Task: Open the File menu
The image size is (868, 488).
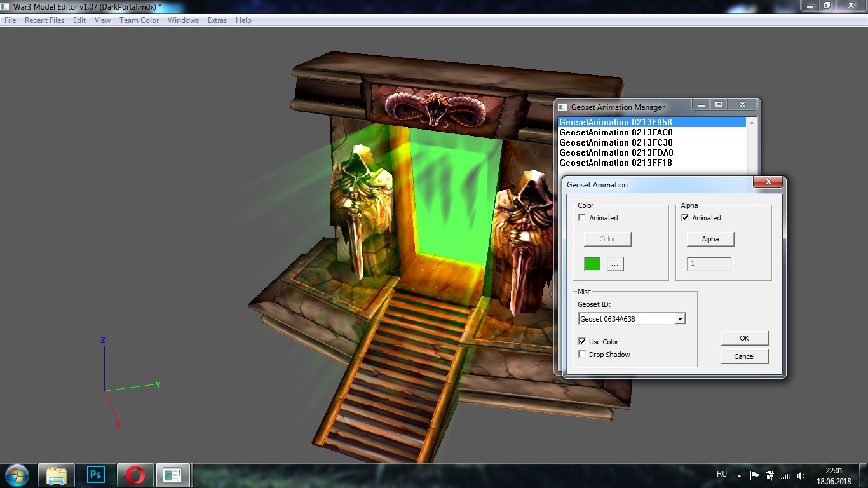Action: point(10,20)
